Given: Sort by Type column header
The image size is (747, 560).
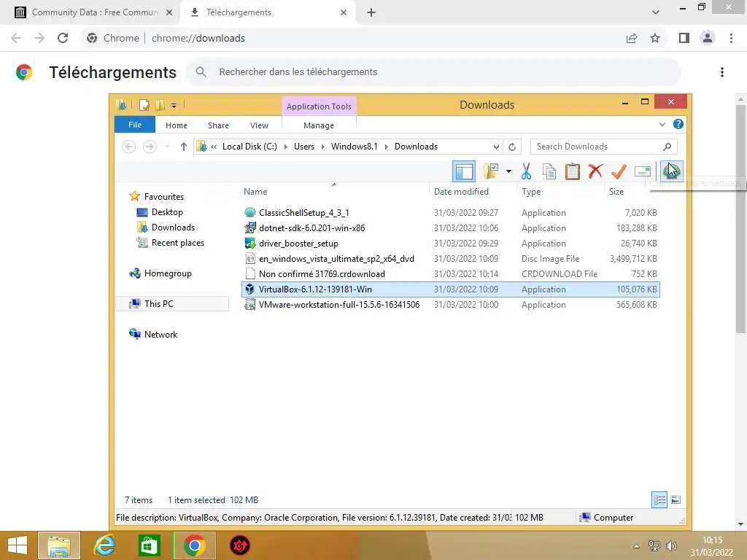Looking at the screenshot, I should (x=531, y=192).
